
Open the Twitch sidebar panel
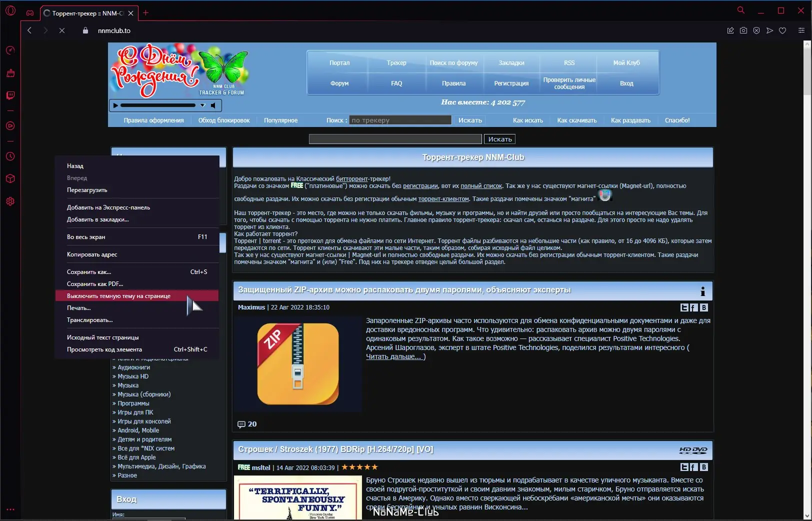[x=10, y=95]
